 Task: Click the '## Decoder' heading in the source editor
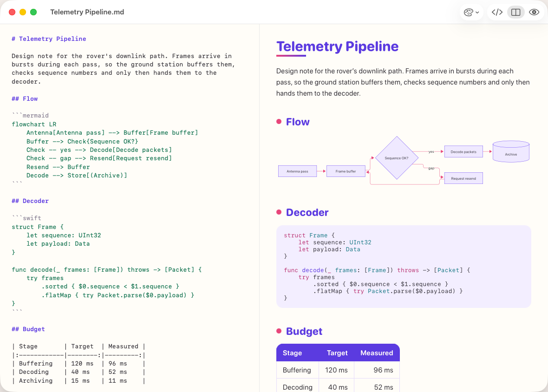coord(30,201)
